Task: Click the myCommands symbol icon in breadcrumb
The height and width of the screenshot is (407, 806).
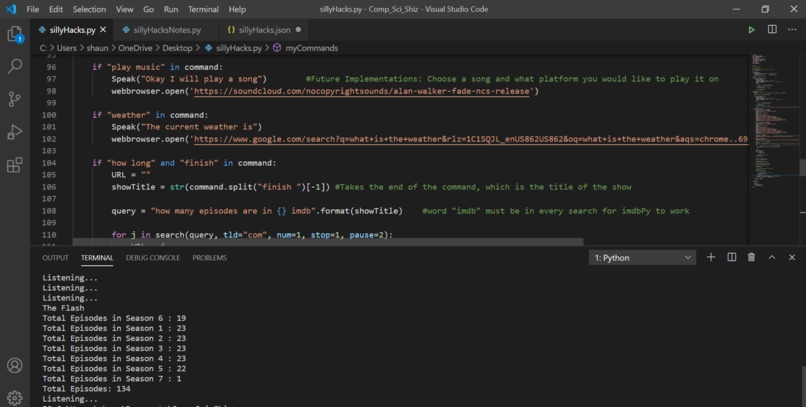Action: click(x=277, y=48)
